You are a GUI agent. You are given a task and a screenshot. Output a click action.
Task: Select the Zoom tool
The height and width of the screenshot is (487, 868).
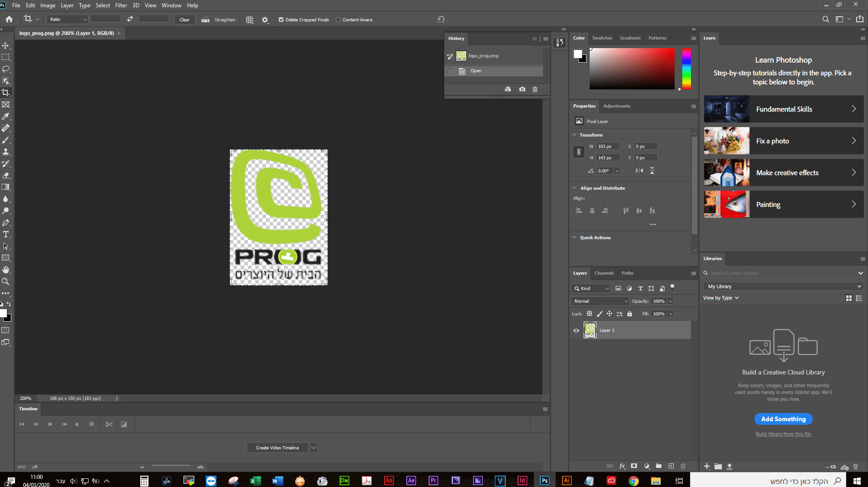6,281
